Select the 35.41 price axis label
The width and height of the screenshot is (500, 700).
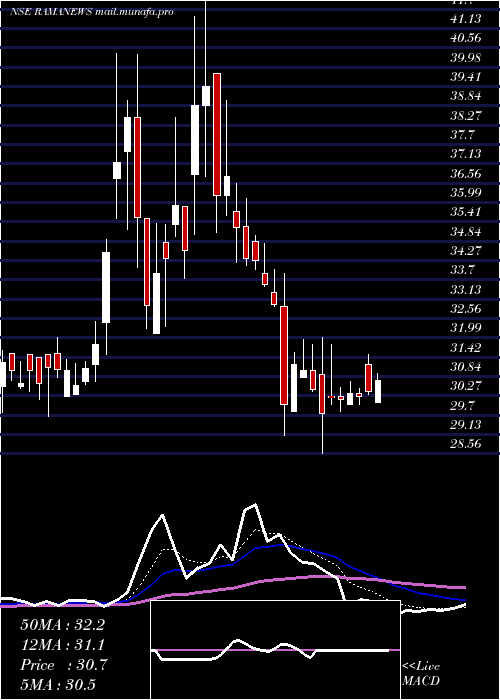pos(466,212)
